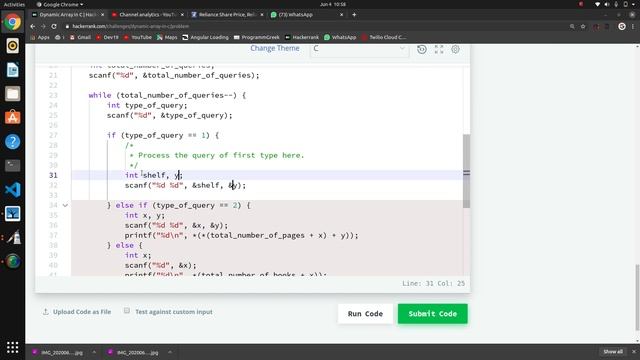
Task: Click the zoom magnifier icon in address bar
Action: [x=572, y=26]
